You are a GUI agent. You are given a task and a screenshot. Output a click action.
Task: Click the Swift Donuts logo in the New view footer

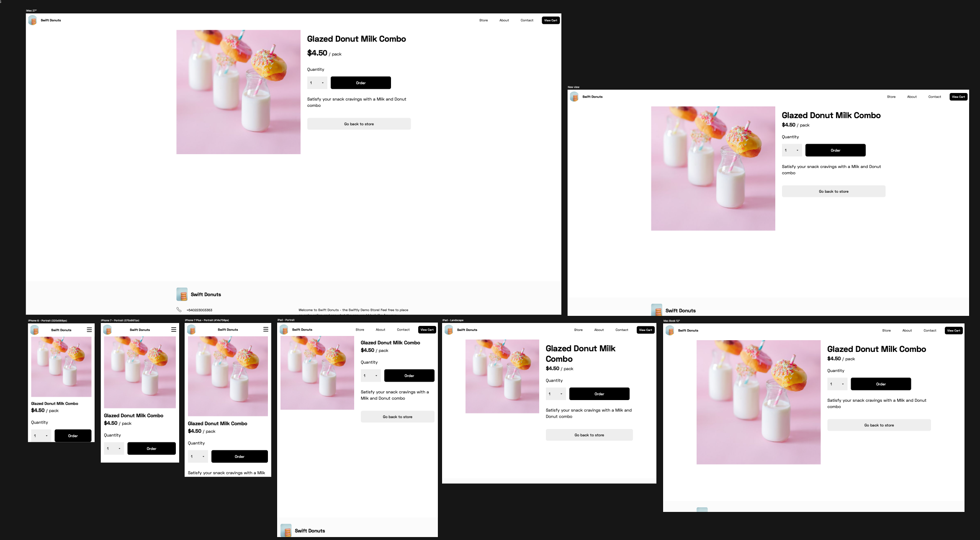pos(656,310)
